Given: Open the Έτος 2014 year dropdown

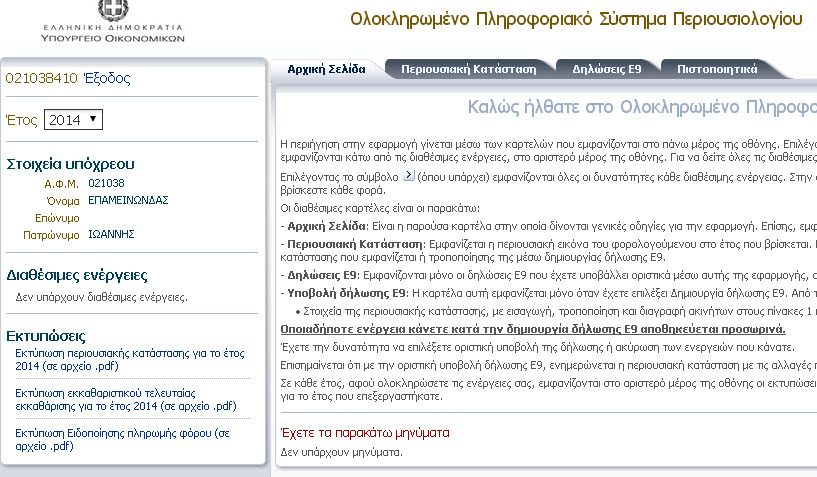Looking at the screenshot, I should (x=73, y=119).
